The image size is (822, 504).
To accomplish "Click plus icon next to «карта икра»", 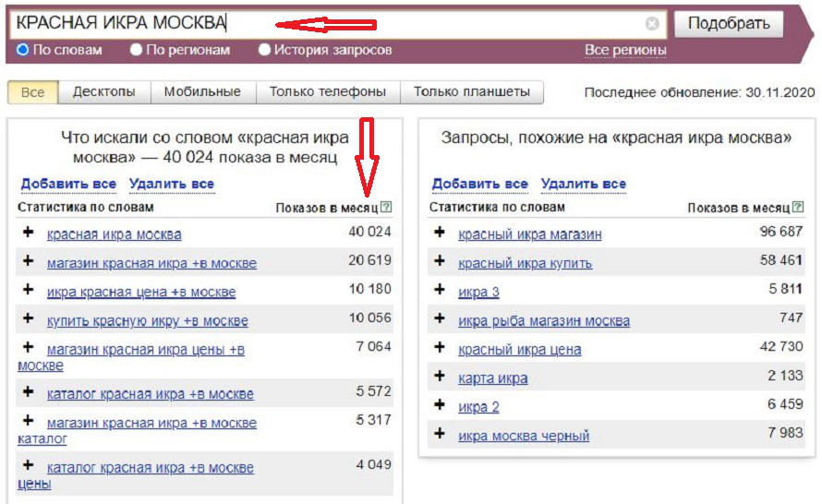I will (440, 377).
